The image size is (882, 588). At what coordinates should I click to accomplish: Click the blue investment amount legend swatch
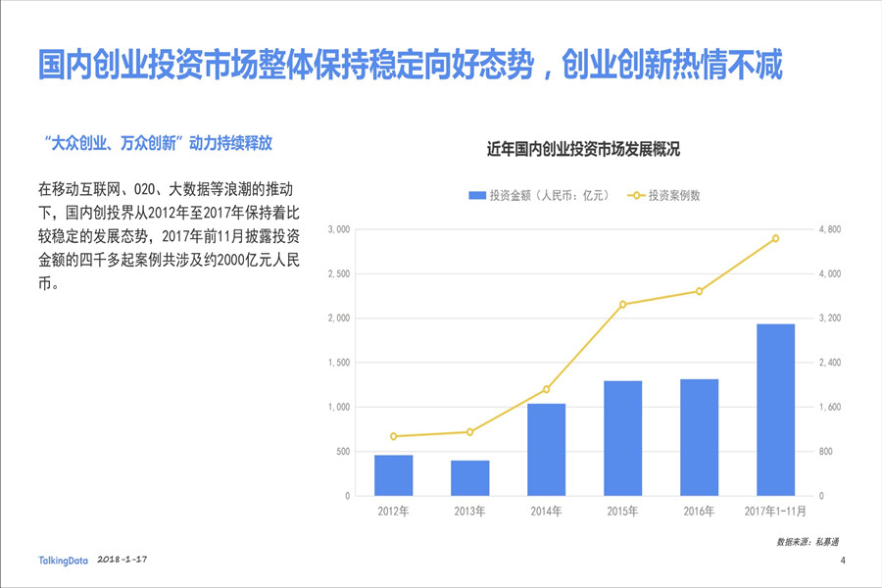point(477,195)
